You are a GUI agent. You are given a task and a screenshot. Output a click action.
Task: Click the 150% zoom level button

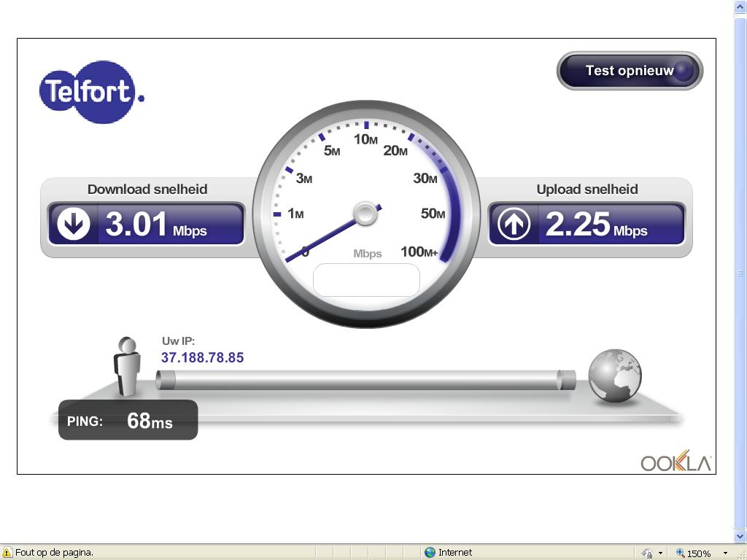click(x=694, y=553)
